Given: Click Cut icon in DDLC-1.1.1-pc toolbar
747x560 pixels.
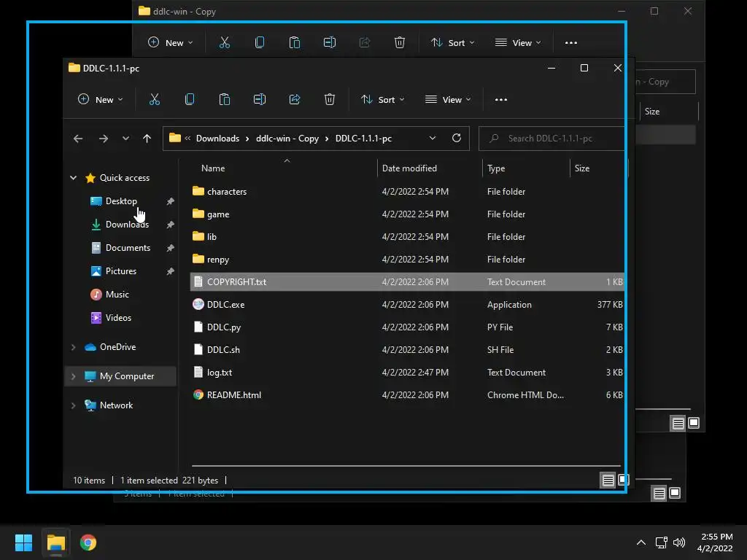Looking at the screenshot, I should tap(155, 99).
